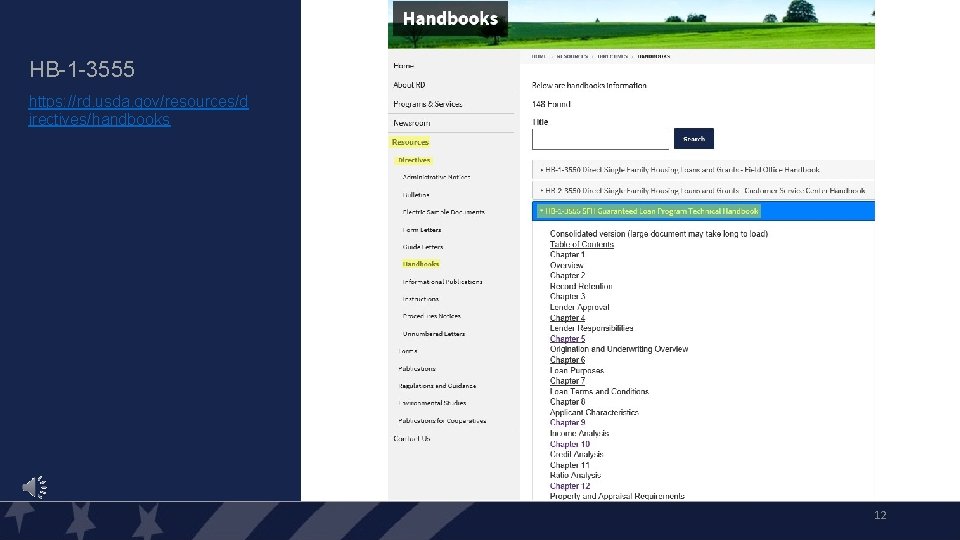
Task: Click the Consolidated version text
Action: click(659, 234)
